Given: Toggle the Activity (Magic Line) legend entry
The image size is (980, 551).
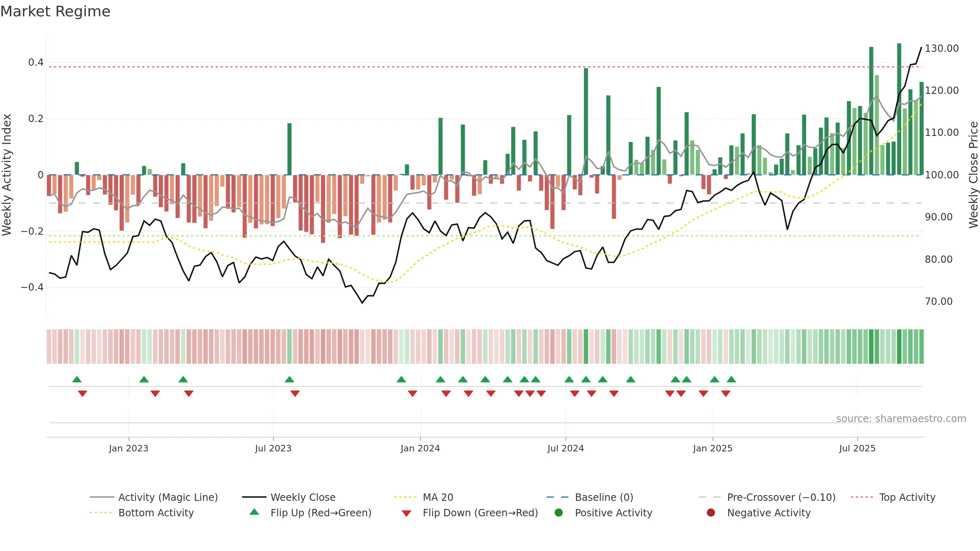Looking at the screenshot, I should coord(154,497).
